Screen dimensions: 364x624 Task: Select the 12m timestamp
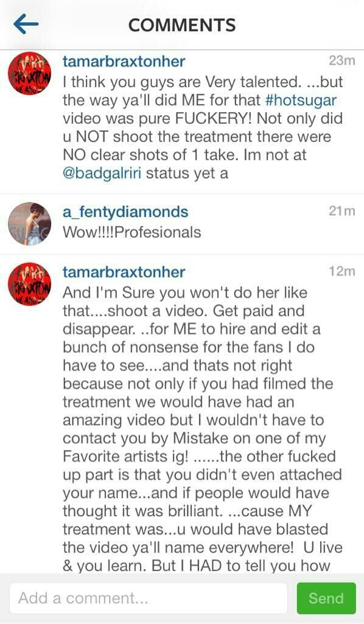341,271
